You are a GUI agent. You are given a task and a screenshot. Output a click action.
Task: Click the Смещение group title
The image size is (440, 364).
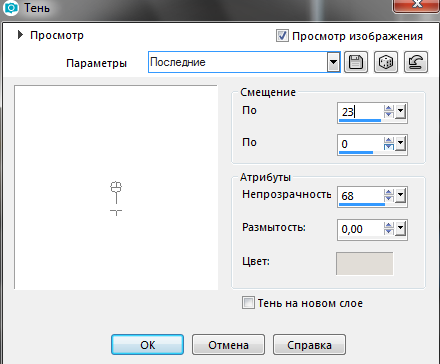(268, 92)
